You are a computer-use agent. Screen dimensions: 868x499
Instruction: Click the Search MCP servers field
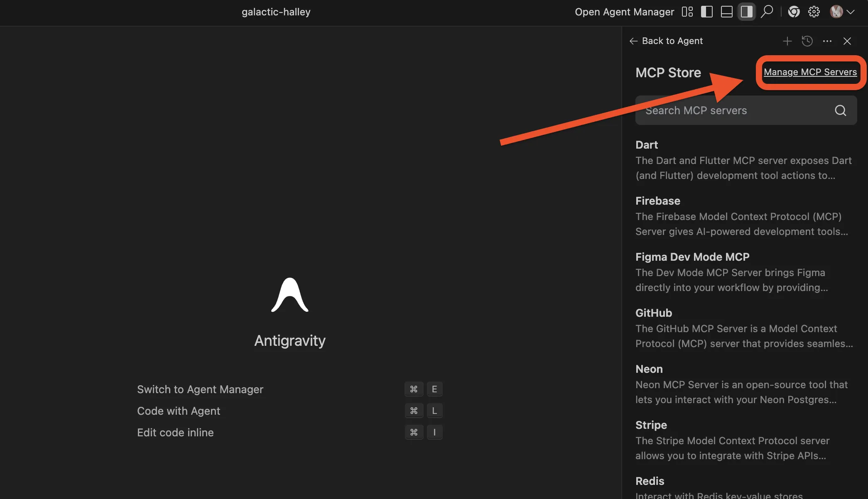(x=731, y=110)
